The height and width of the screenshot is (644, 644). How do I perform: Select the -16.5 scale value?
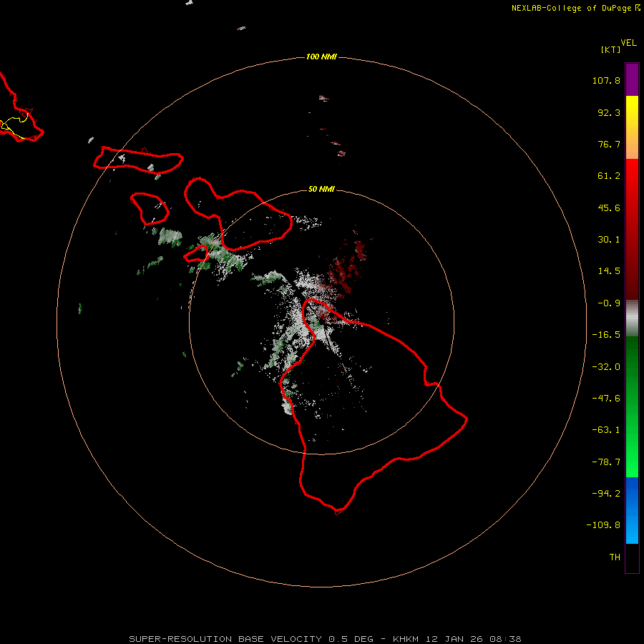click(606, 335)
